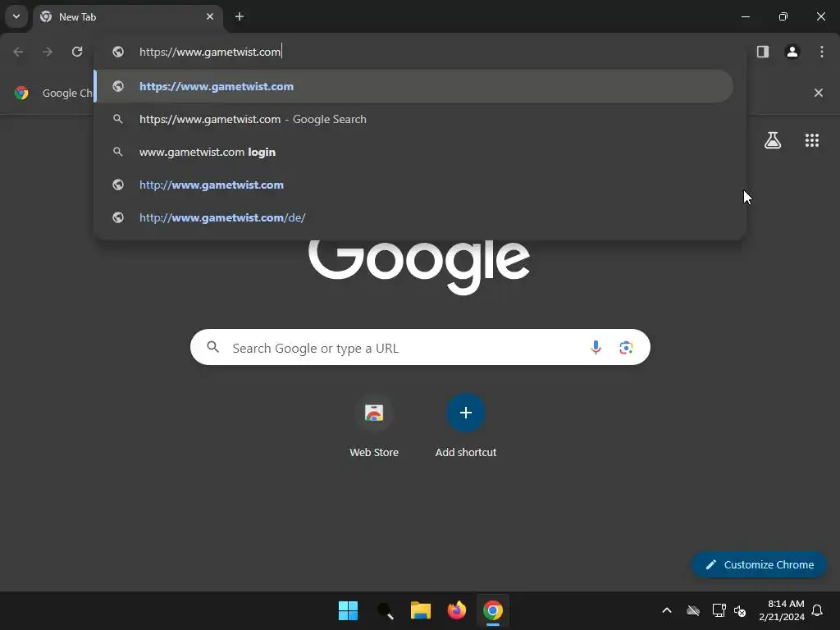Open clock showing 8:14 AM
The width and height of the screenshot is (840, 630).
click(x=782, y=610)
